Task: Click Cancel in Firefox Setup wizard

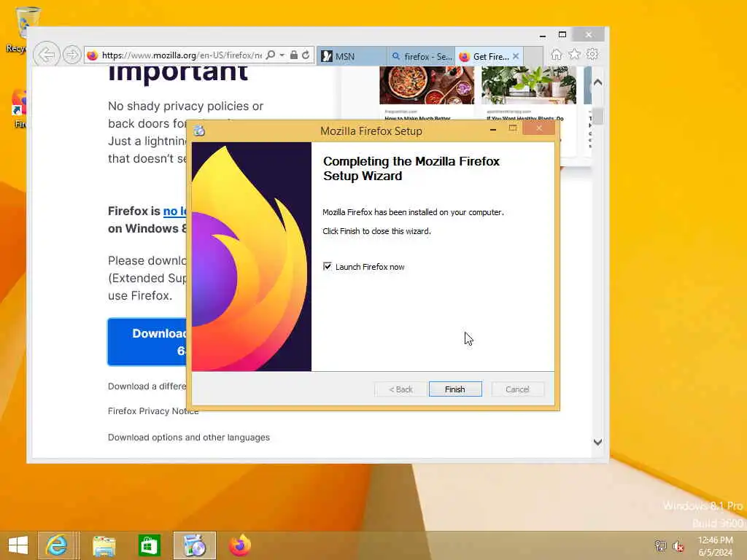Action: 517,389
